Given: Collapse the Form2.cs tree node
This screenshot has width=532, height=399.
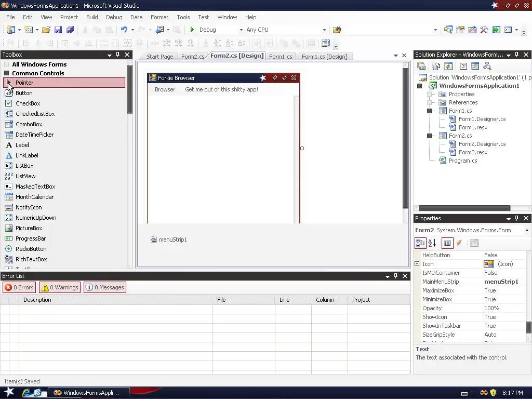Looking at the screenshot, I should click(429, 136).
